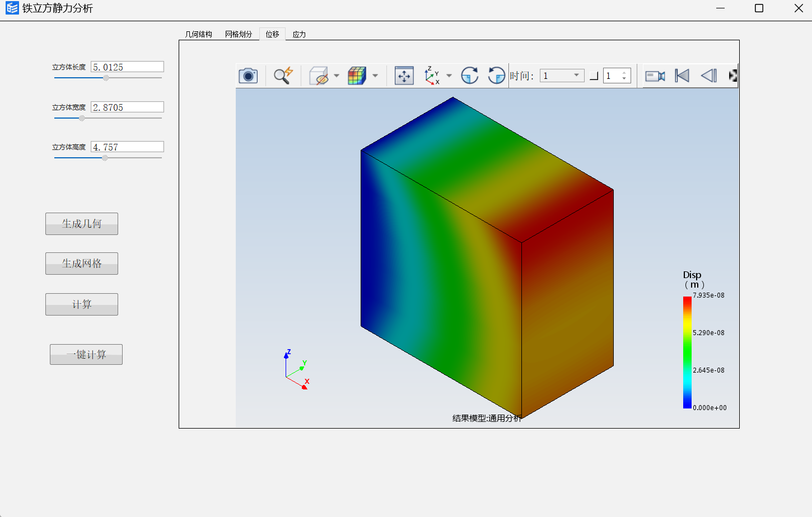This screenshot has width=812, height=517.
Task: Click the 5.290e-08 legend value
Action: 708,333
